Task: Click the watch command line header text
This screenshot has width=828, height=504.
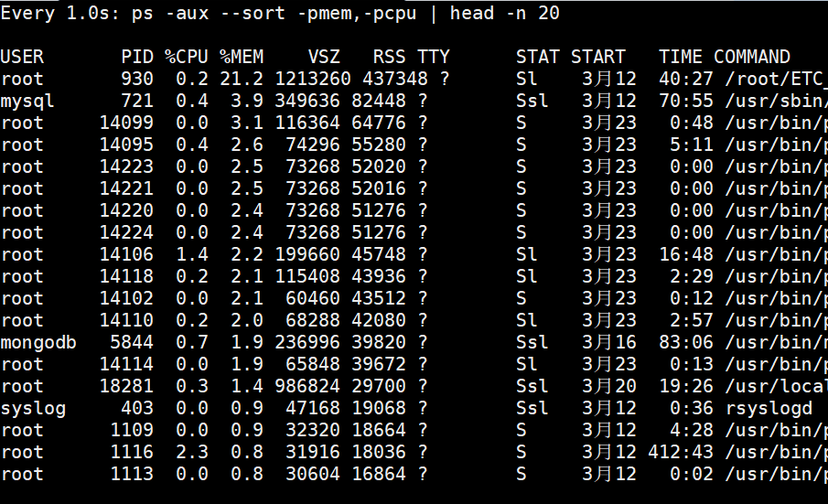Action: point(280,13)
